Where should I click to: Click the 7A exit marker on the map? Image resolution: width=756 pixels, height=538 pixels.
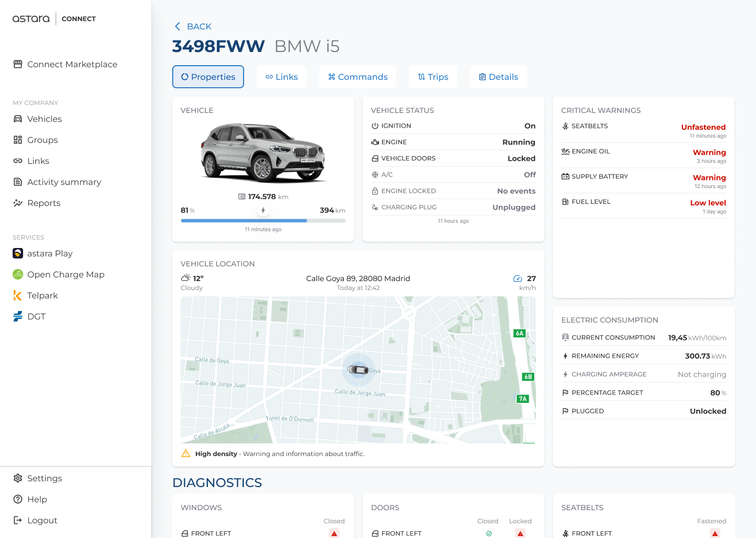tap(523, 399)
